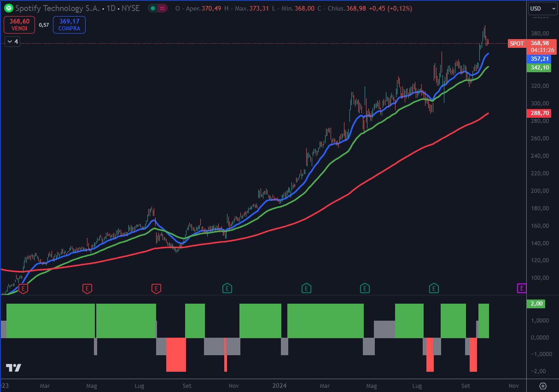Open the last green earnings marker
Viewport: 559px width, 392px height.
[433, 288]
